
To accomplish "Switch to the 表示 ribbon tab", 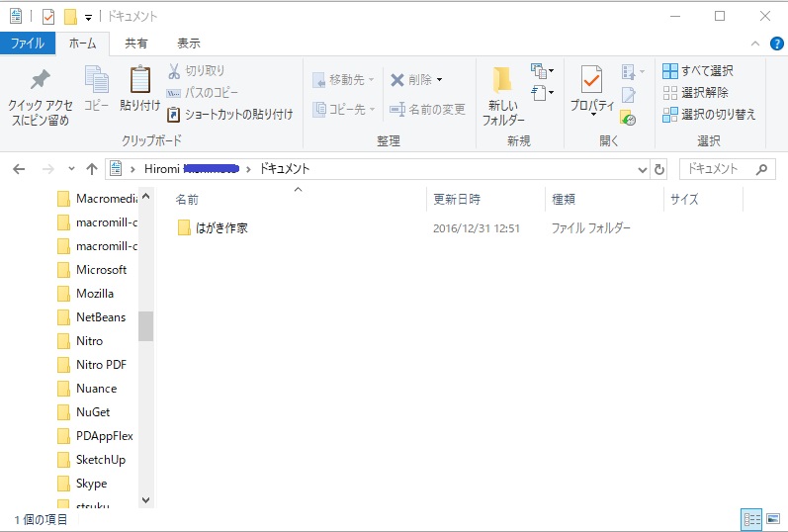I will (x=189, y=44).
